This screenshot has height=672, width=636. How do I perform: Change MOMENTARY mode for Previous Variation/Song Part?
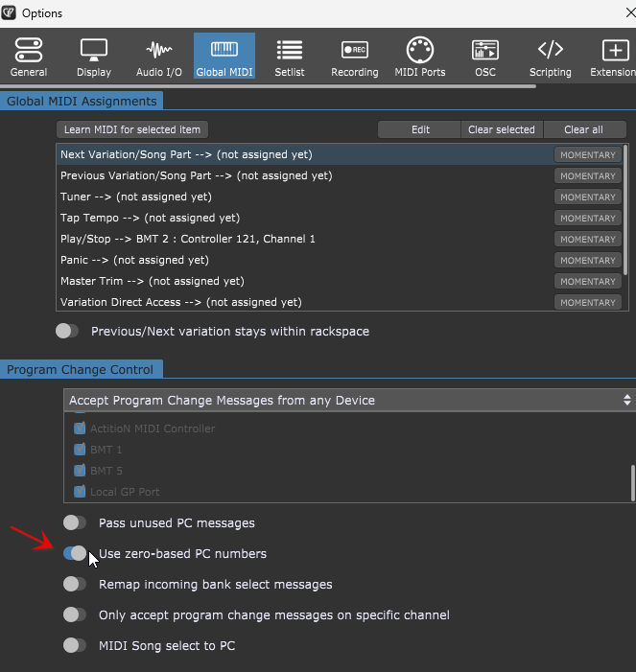[587, 175]
